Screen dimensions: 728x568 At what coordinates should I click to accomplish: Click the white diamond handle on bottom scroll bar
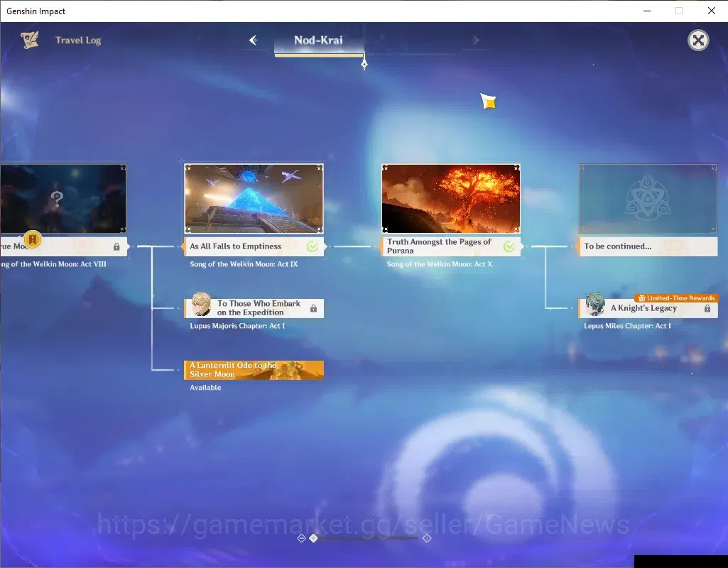pyautogui.click(x=313, y=538)
